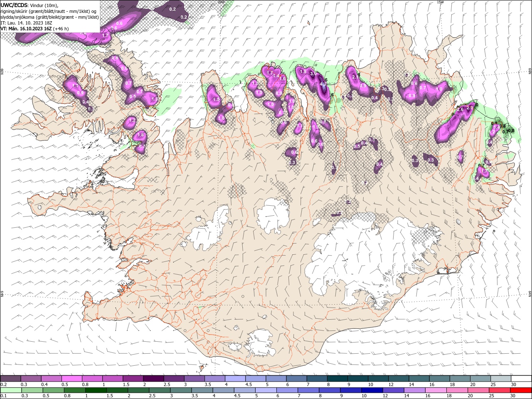Screen dimensions: 532x399
Task: Select the 6–7 slate blue snow legend swatch
Action: [x=296, y=379]
